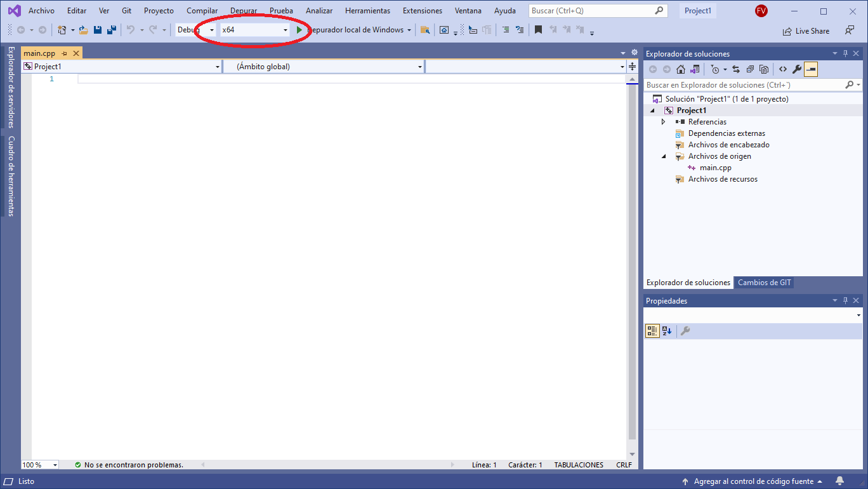Open the Compilar menu
Viewport: 868px width, 489px height.
coord(202,11)
